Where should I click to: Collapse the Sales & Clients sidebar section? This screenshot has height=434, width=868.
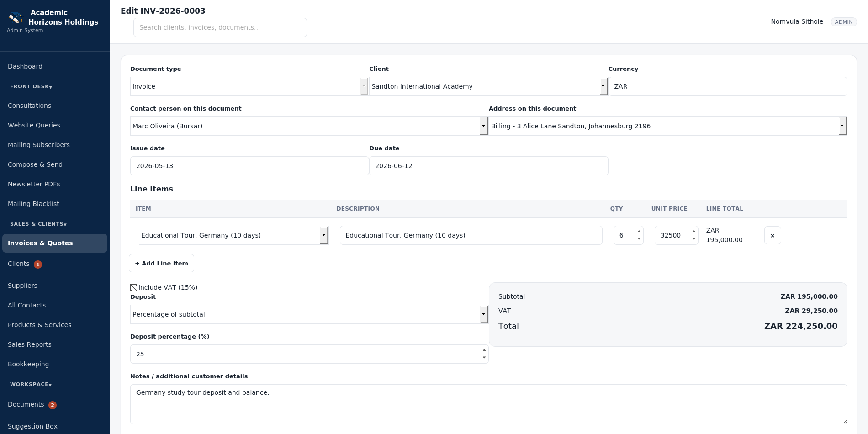[38, 224]
